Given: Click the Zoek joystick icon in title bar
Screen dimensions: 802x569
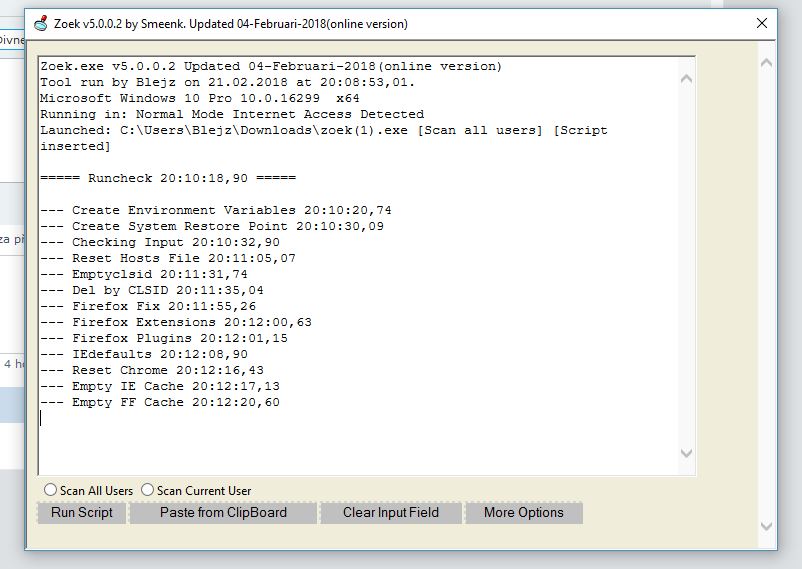Looking at the screenshot, I should tap(40, 23).
